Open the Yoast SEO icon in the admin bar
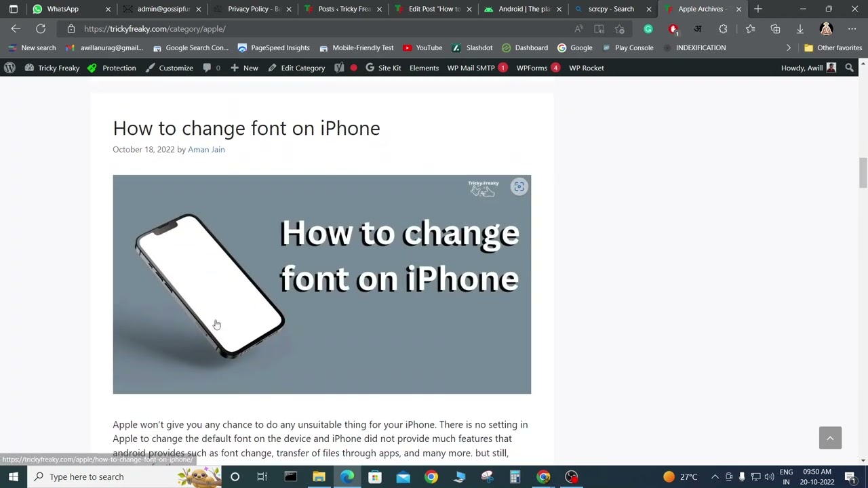This screenshot has height=488, width=868. [x=339, y=68]
